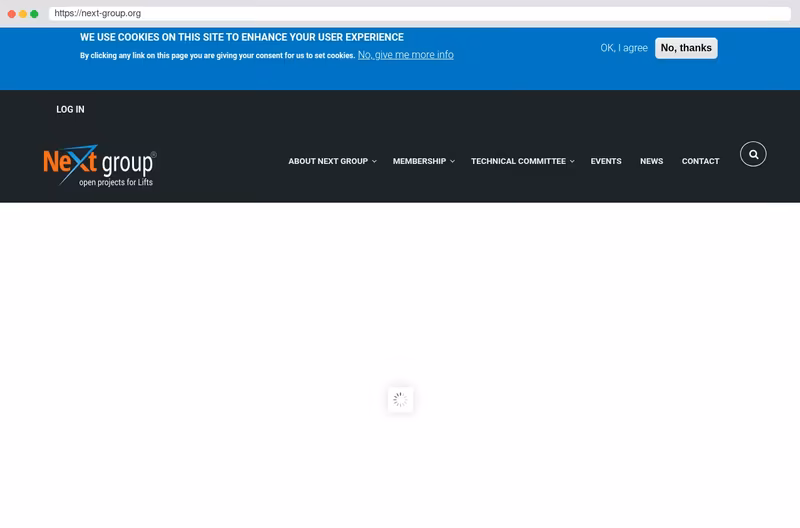800x528 pixels.
Task: Open the 'No, give me more info' link
Action: [x=406, y=55]
